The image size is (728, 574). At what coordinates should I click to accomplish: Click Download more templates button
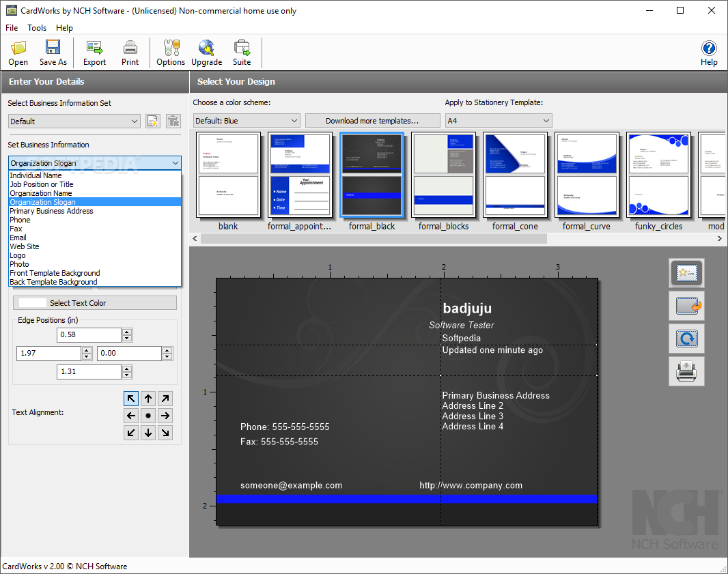point(372,121)
